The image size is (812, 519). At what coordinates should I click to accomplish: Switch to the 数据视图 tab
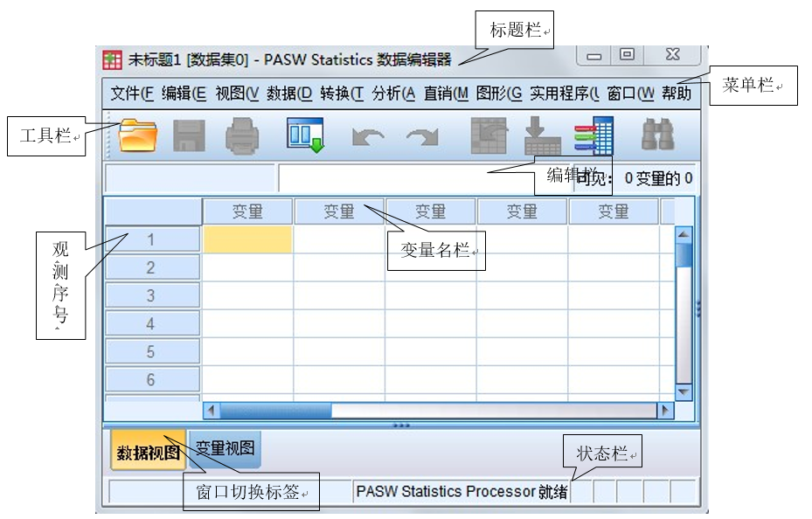pos(148,452)
